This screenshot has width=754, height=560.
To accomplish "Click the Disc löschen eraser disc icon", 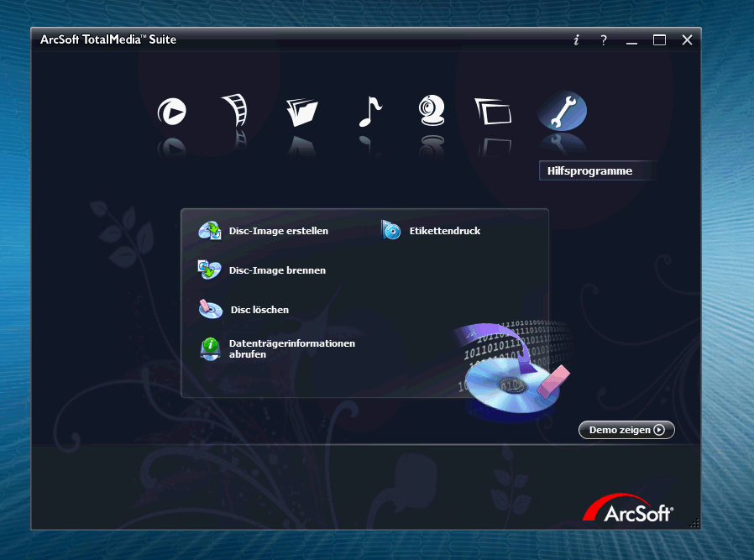I will 210,309.
